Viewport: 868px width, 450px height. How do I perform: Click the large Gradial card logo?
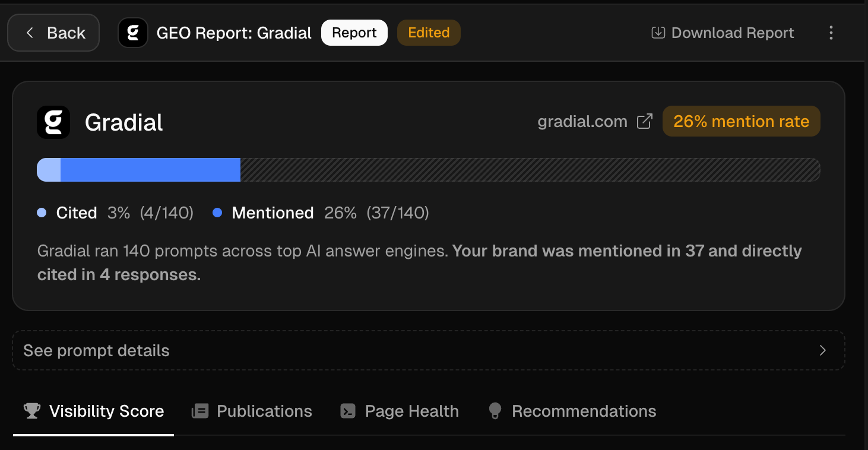[x=53, y=122]
